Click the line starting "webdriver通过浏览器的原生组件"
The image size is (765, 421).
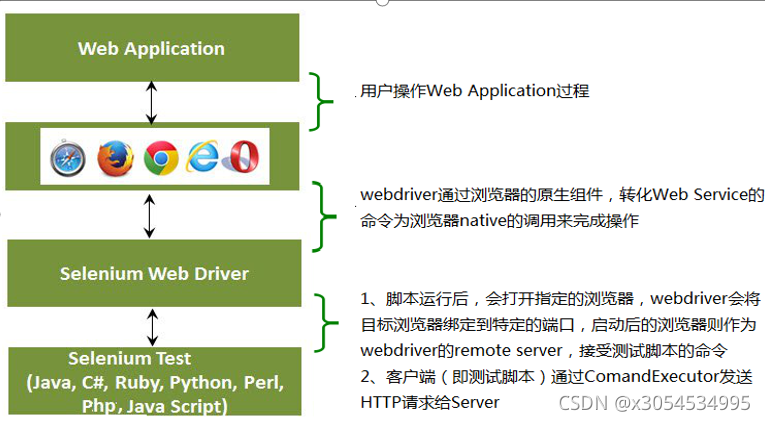point(562,195)
